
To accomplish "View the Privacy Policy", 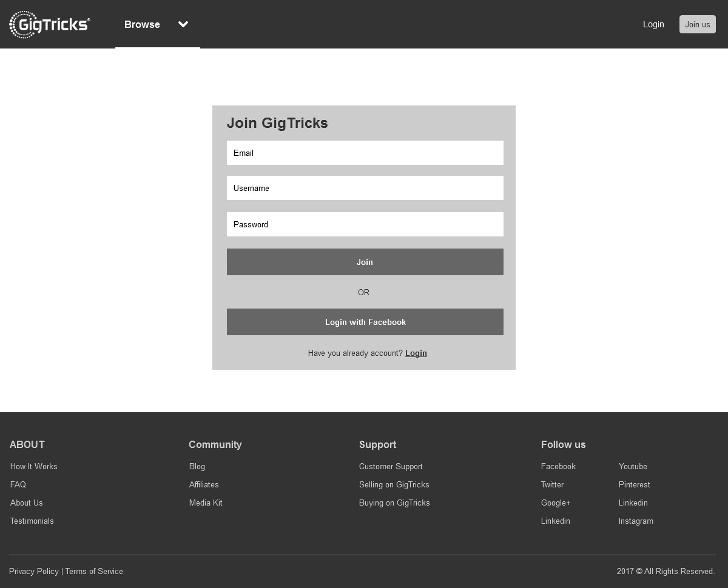I will (34, 571).
